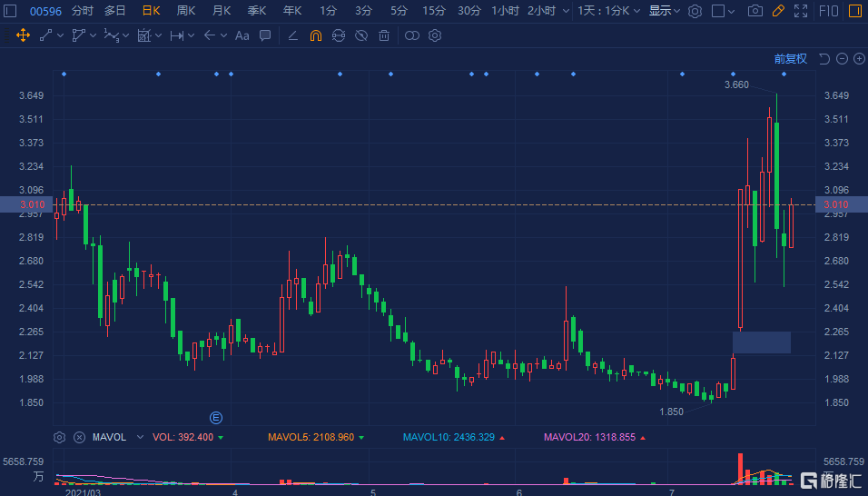This screenshot has height=496, width=868.
Task: Click the E event marker on chart
Action: pos(216,418)
